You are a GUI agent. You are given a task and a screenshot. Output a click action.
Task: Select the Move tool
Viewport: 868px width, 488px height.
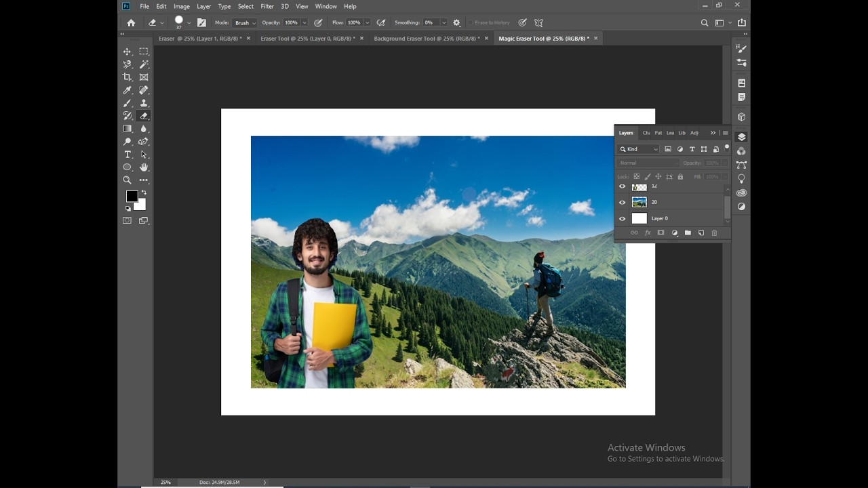(x=127, y=52)
